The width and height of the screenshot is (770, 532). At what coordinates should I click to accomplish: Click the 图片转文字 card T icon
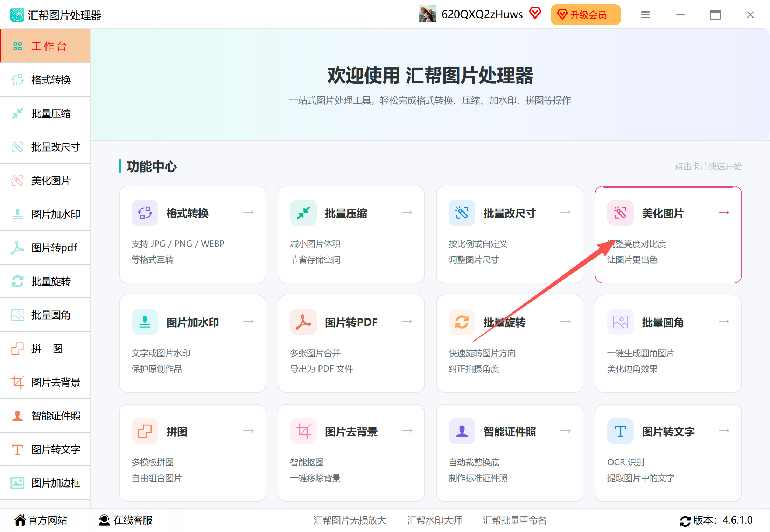621,431
